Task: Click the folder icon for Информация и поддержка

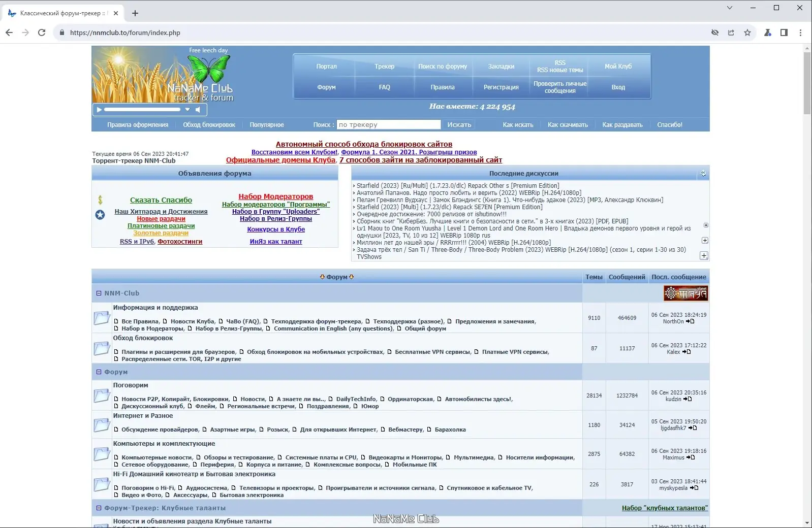Action: click(x=102, y=318)
